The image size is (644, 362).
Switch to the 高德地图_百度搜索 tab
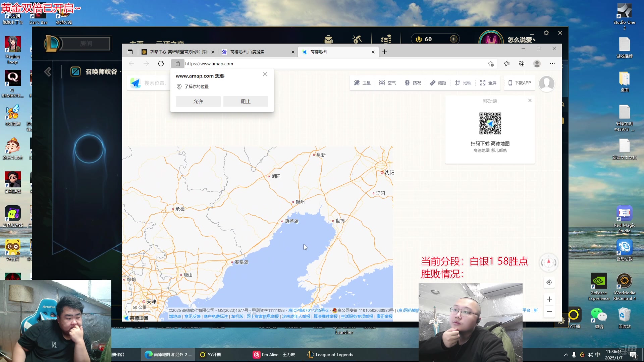coord(247,52)
